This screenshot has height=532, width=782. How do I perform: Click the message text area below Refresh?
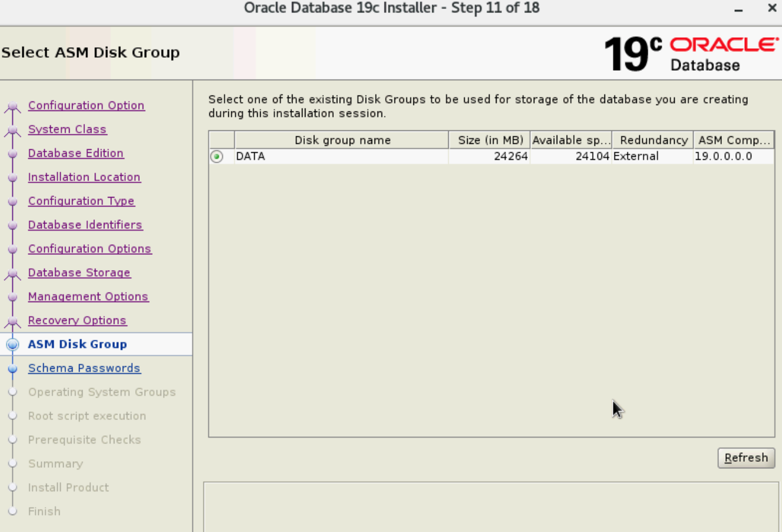pos(491,507)
